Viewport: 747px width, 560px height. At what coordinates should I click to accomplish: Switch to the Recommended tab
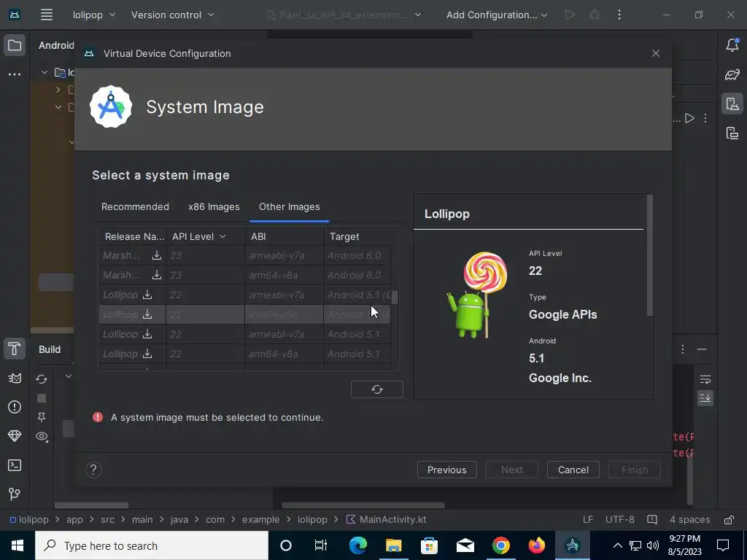(x=135, y=206)
